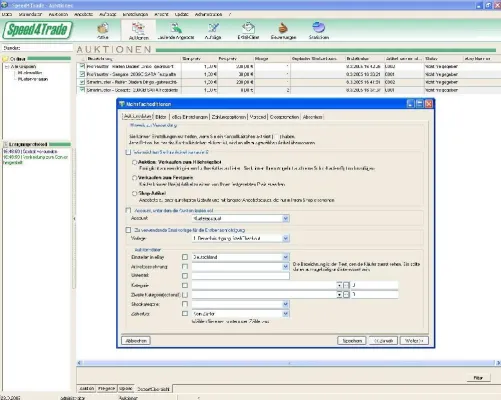Screen dimensions: 501x400
Task: Click the Speed4Trade logo
Action: (37, 30)
